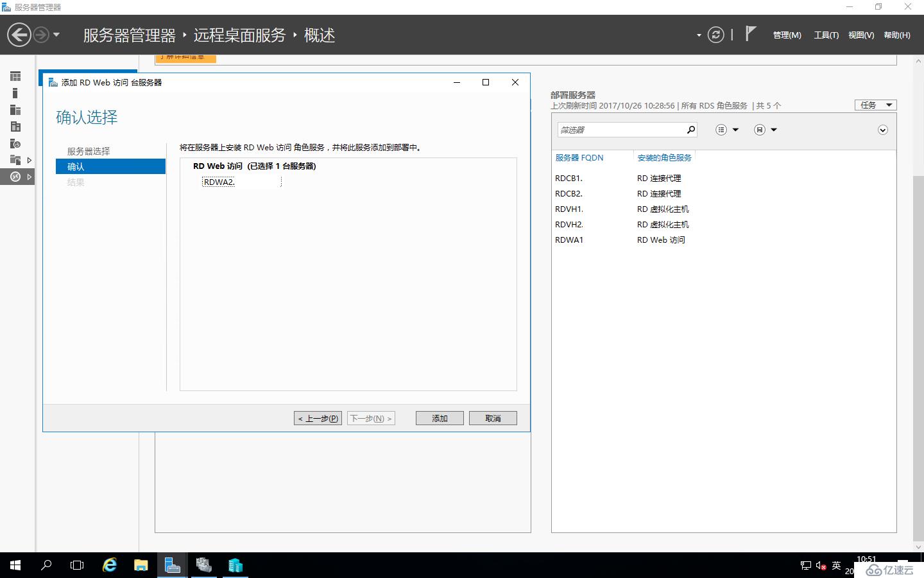This screenshot has width=924, height=578.
Task: Click the wizard title bar app icon
Action: (x=53, y=82)
